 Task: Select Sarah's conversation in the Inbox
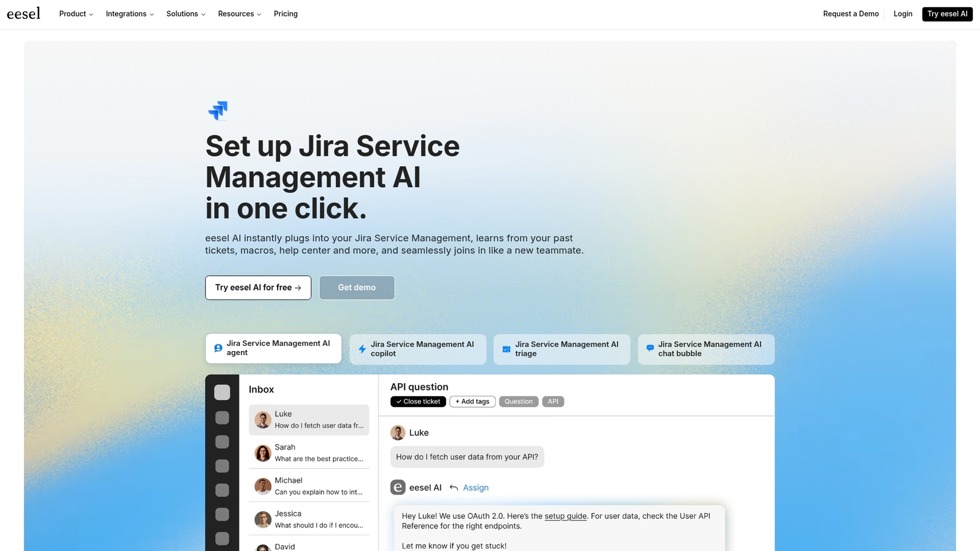[309, 452]
